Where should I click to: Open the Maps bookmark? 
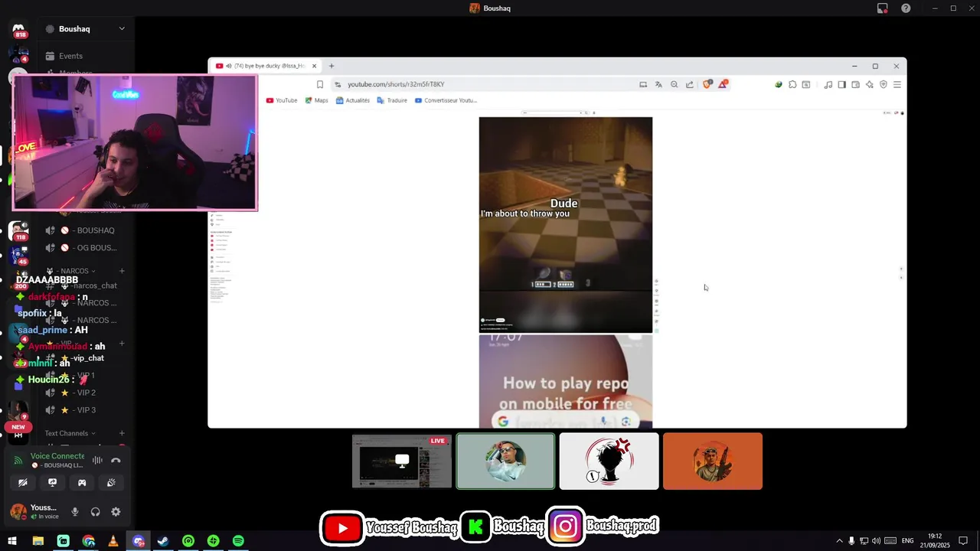[316, 100]
